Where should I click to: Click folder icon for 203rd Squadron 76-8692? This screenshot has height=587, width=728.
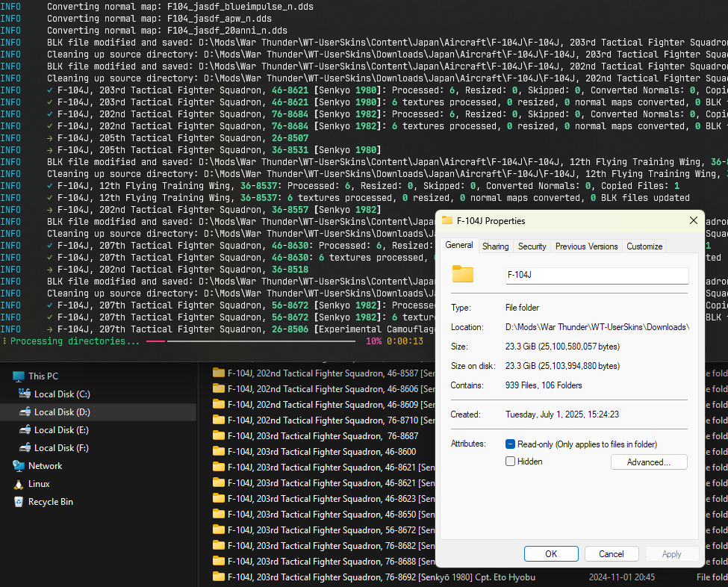click(x=218, y=577)
